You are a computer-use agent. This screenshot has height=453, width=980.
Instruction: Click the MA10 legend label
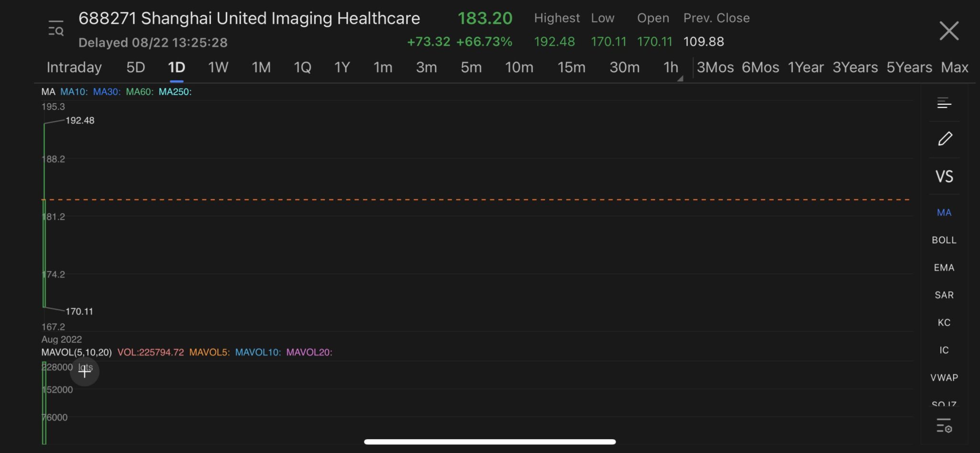74,92
